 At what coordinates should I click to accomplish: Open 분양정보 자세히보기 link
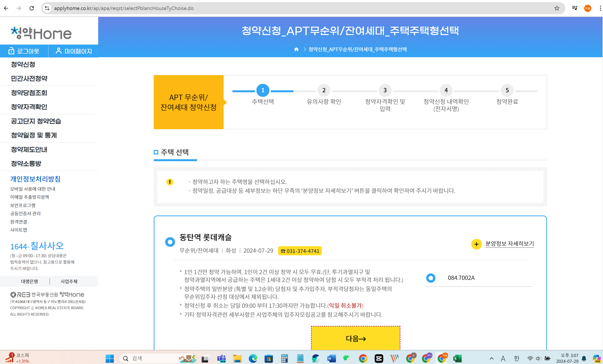pos(509,244)
